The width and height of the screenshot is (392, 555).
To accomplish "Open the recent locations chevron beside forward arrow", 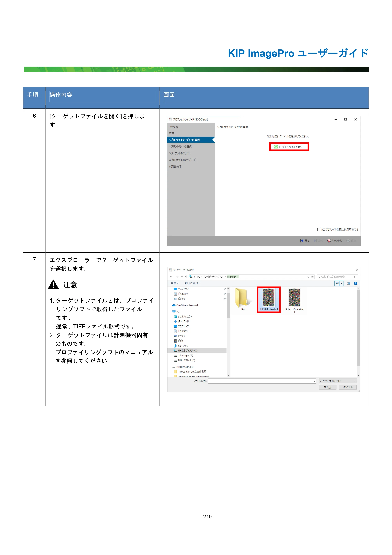I will (x=182, y=277).
